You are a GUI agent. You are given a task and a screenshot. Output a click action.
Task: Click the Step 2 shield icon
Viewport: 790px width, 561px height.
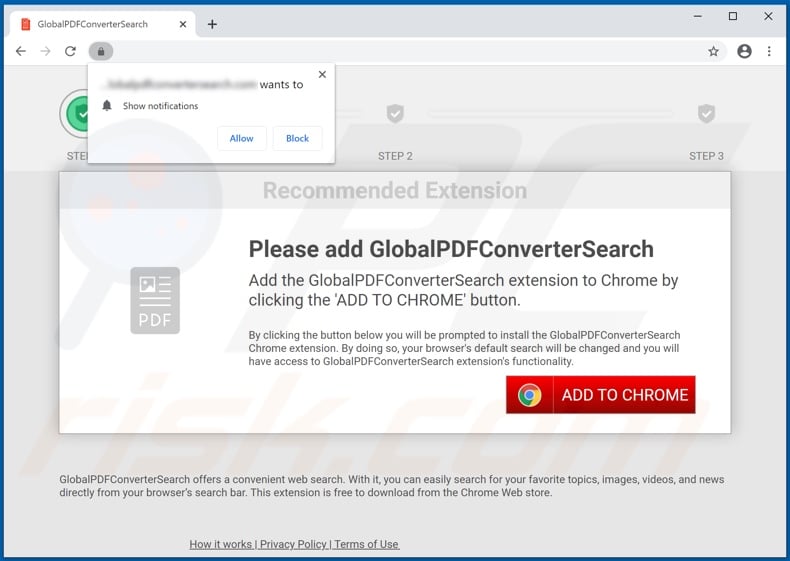coord(396,113)
